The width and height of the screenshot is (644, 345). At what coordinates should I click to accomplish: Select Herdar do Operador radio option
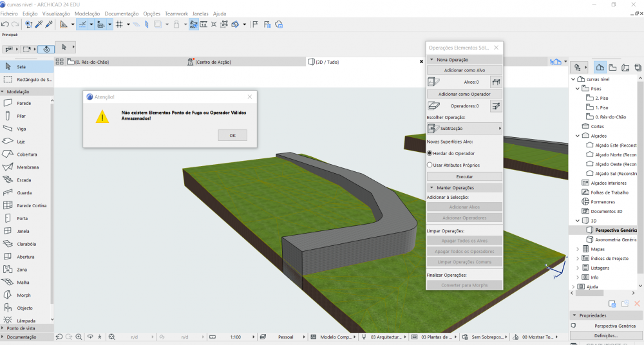point(430,153)
